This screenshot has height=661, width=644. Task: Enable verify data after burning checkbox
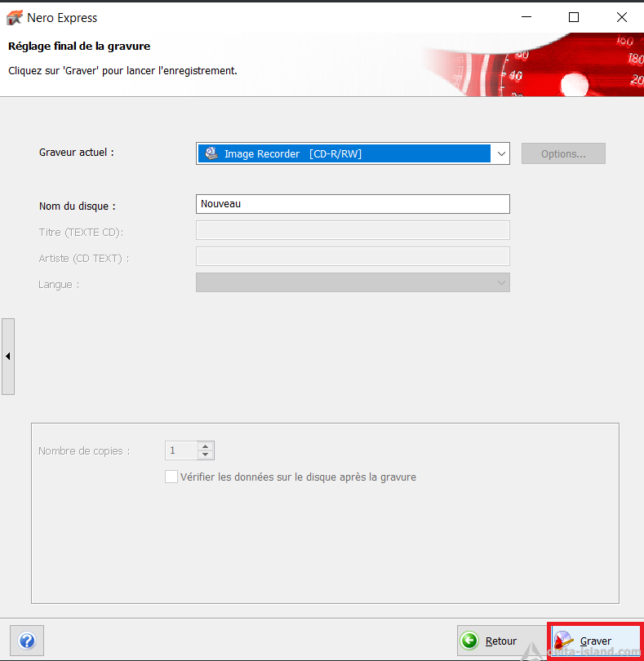[171, 477]
